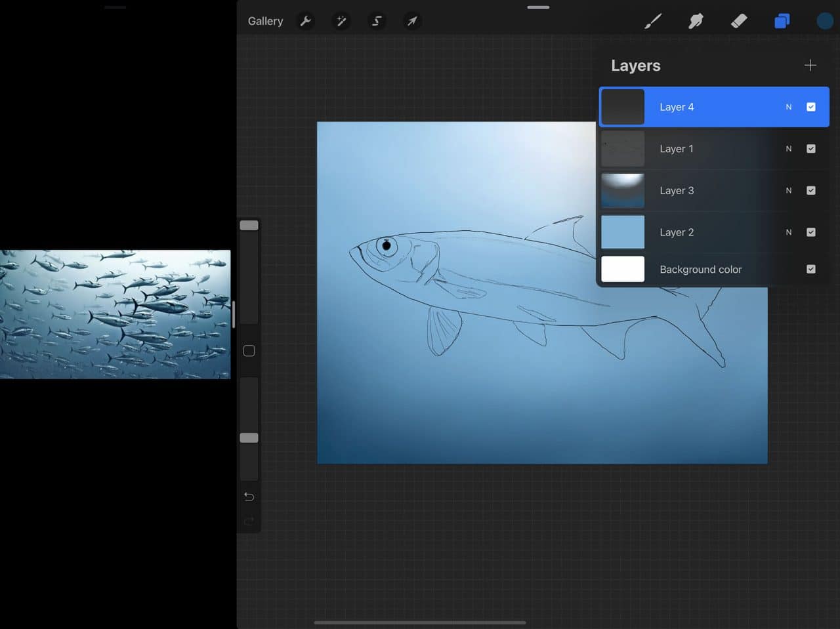This screenshot has width=840, height=629.
Task: Select the Adjustments magic wand tool
Action: [341, 21]
